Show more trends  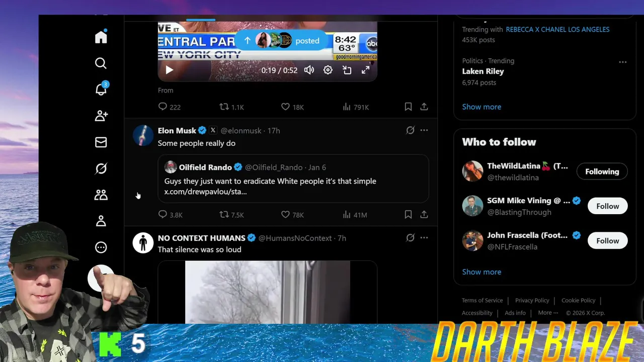[481, 107]
